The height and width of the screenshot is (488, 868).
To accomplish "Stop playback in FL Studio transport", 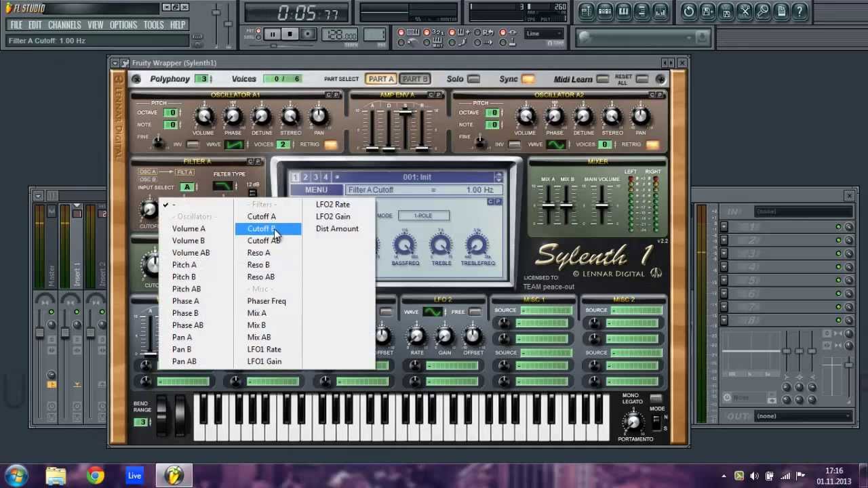I will tap(290, 35).
